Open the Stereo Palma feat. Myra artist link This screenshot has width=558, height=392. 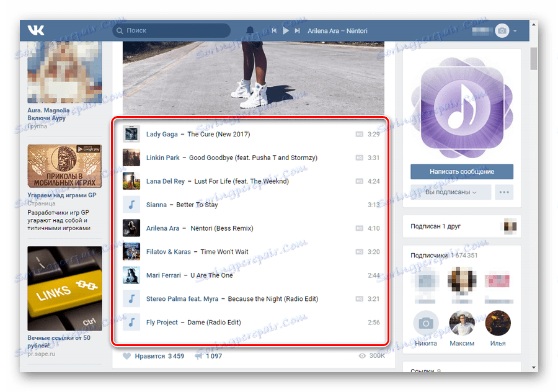(182, 299)
